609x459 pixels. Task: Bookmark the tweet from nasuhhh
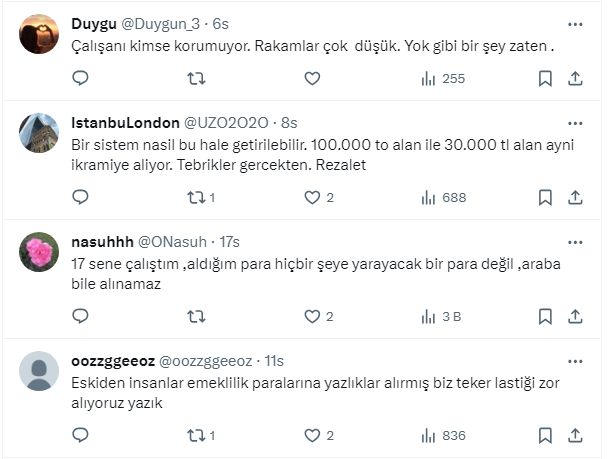[x=545, y=316]
